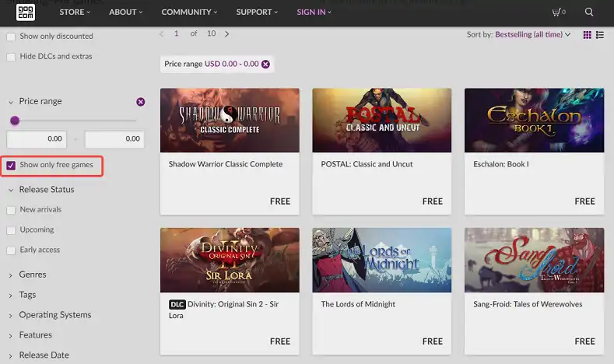This screenshot has width=614, height=364.
Task: Collapse the Price range section
Action: point(11,102)
